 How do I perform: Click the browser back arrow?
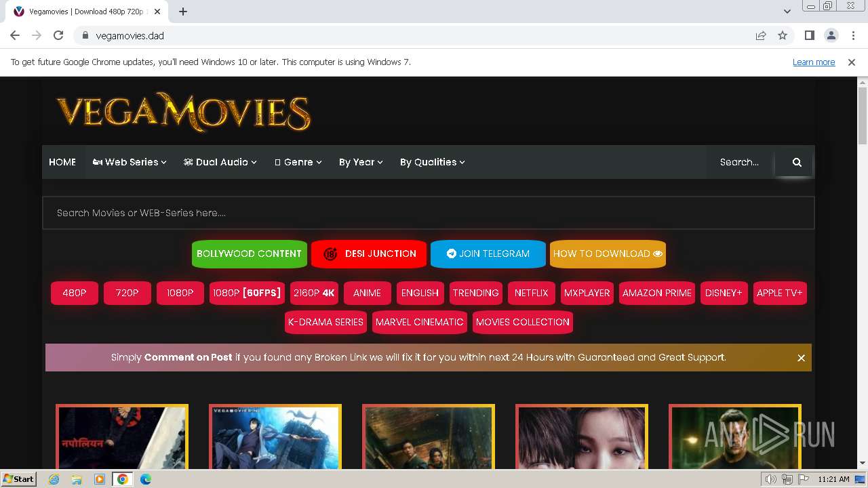(x=15, y=36)
